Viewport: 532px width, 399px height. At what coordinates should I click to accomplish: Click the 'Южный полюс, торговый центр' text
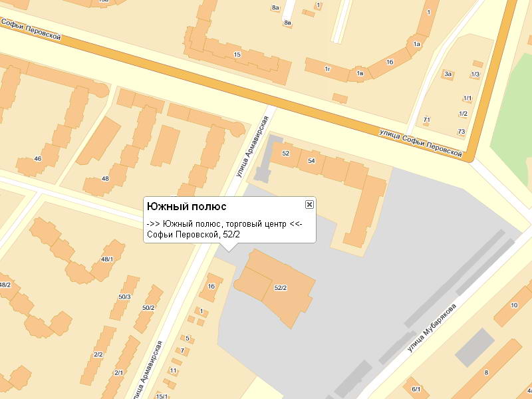click(x=225, y=224)
